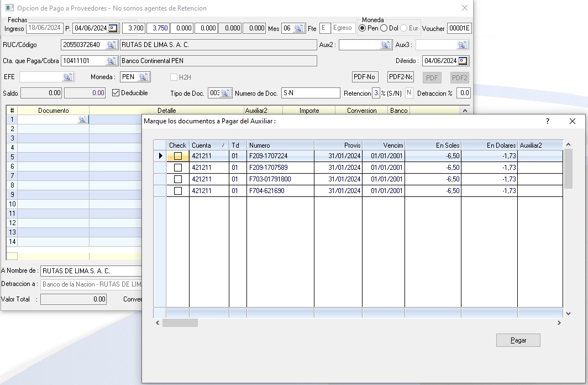Click the Retencion S/N field showing N
The image size is (588, 385).
pos(409,93)
